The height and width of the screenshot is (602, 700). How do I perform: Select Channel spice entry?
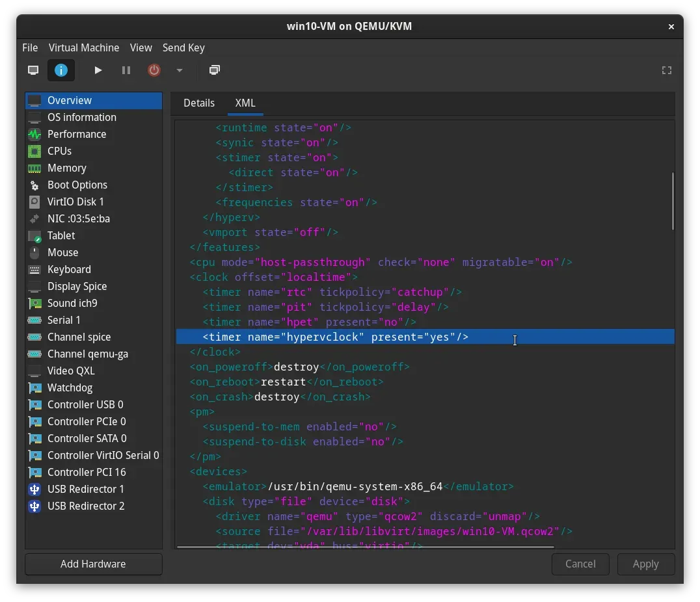94,337
